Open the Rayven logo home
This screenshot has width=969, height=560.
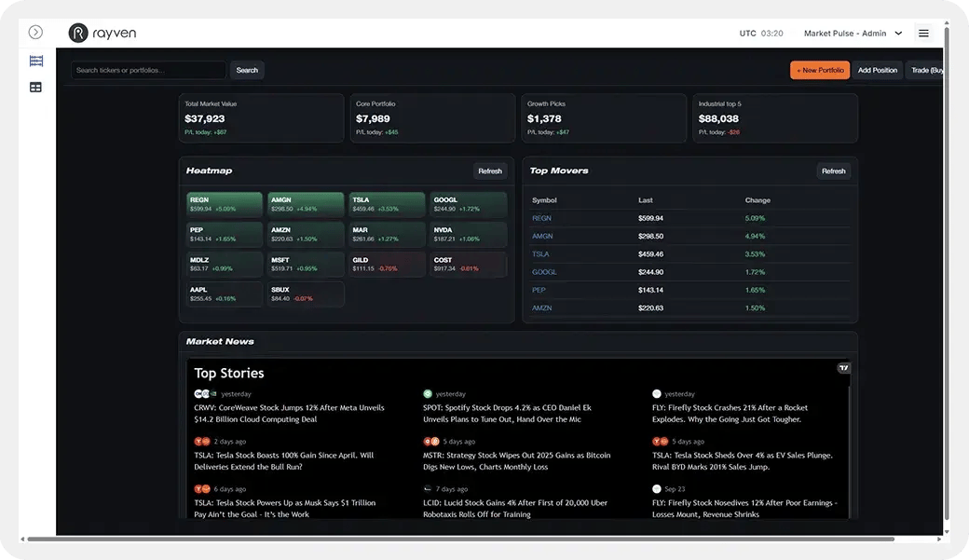coord(102,33)
